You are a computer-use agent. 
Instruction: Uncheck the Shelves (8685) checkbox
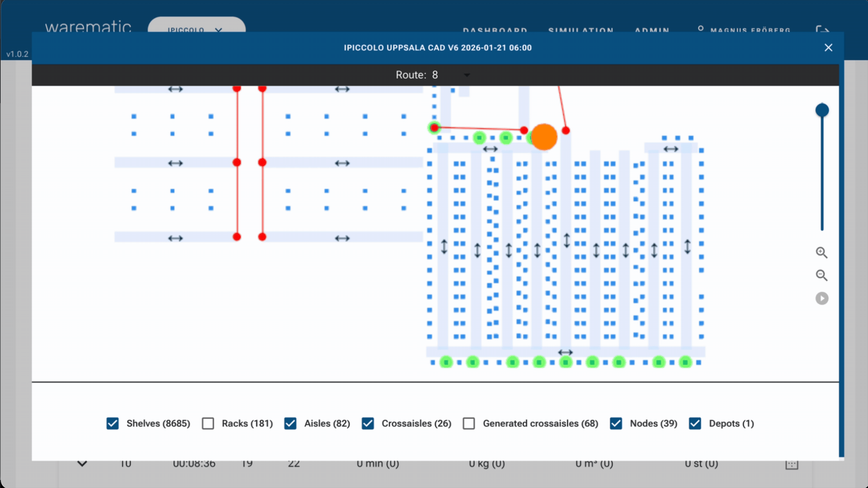pos(112,424)
